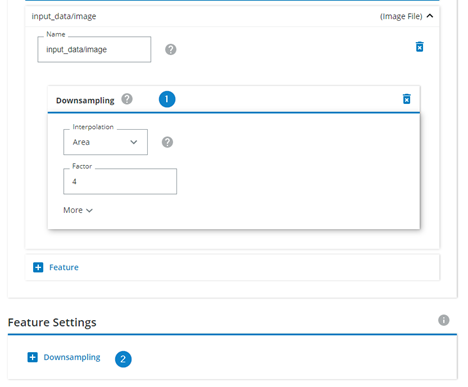Click the Factor input field
Screen dimensions: 468x387
(x=120, y=181)
